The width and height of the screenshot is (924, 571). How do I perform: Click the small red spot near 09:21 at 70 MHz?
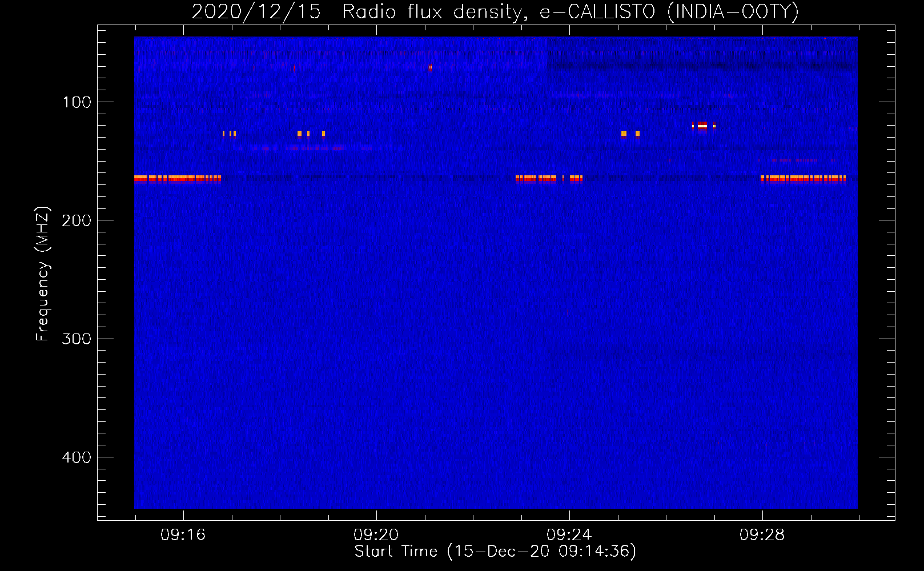point(430,68)
